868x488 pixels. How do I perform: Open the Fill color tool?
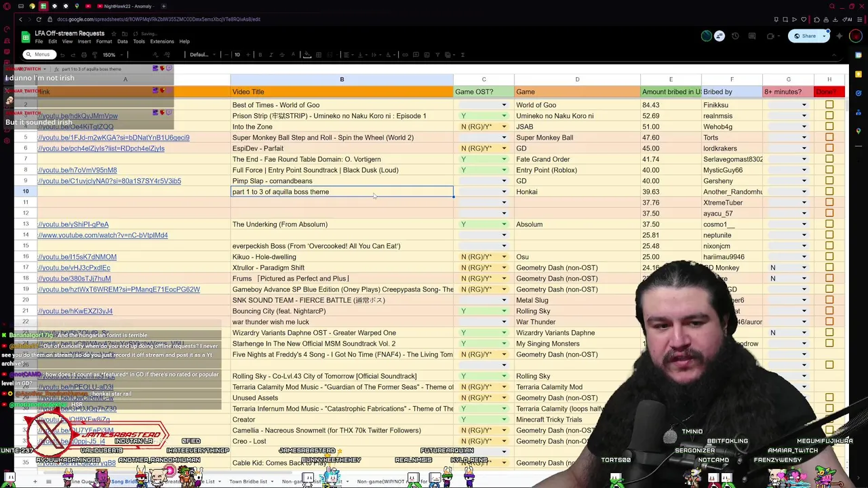307,55
